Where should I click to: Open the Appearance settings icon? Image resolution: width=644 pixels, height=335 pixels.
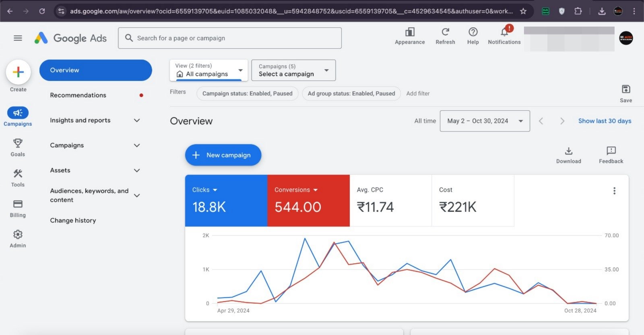pyautogui.click(x=410, y=32)
